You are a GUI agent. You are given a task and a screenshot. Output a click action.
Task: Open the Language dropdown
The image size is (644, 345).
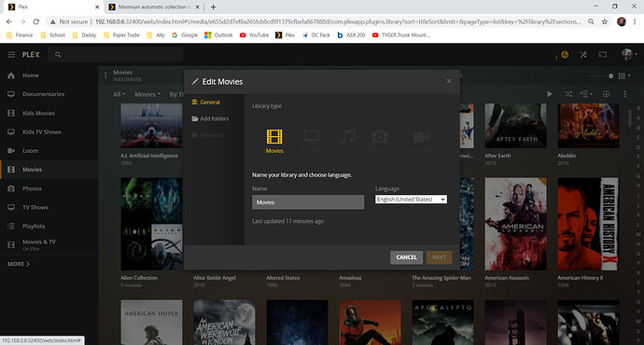point(411,200)
